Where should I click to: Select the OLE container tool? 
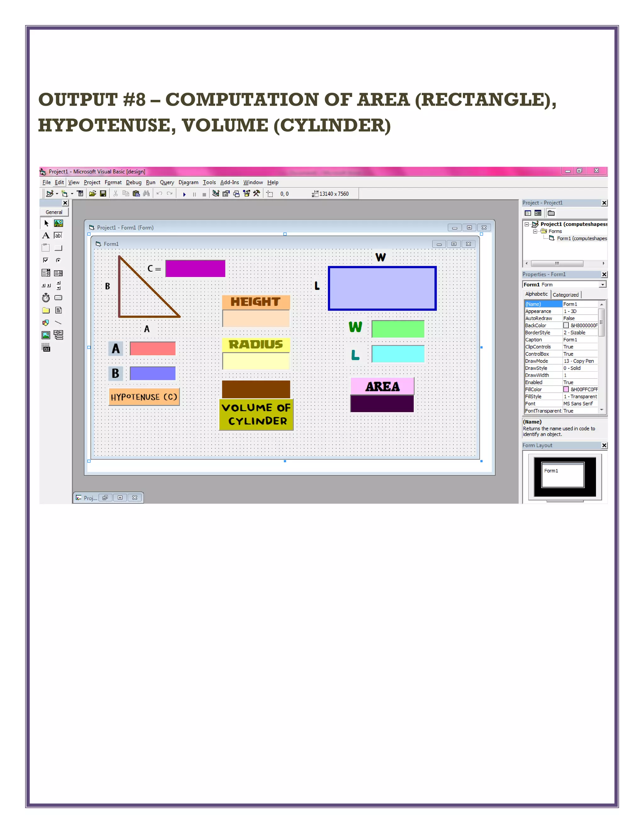(46, 347)
